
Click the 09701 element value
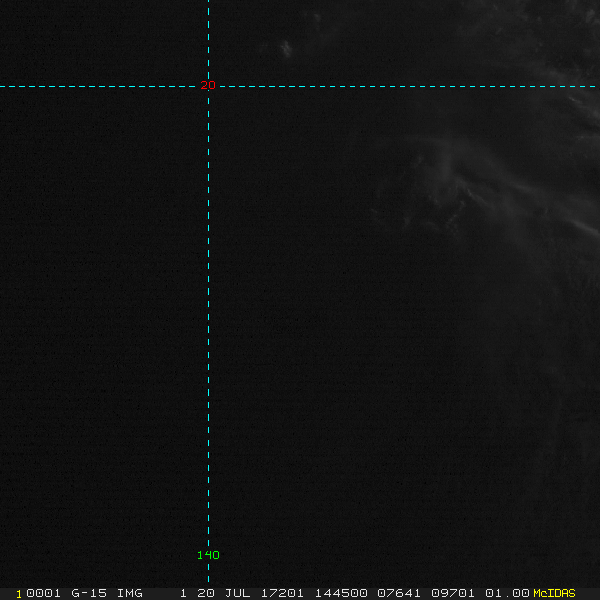pos(453,593)
